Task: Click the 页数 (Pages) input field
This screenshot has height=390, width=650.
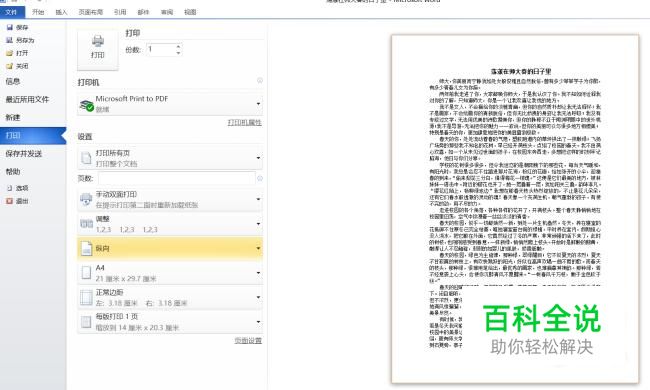Action: [177, 178]
